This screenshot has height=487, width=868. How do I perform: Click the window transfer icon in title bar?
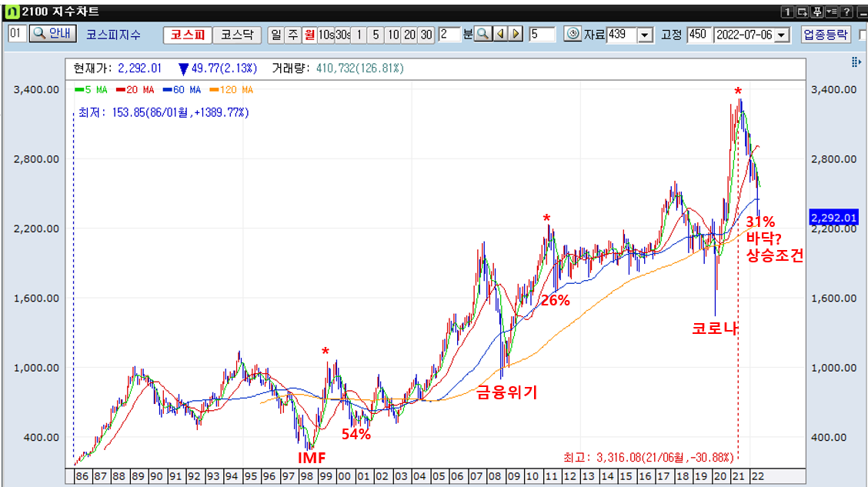coord(802,12)
